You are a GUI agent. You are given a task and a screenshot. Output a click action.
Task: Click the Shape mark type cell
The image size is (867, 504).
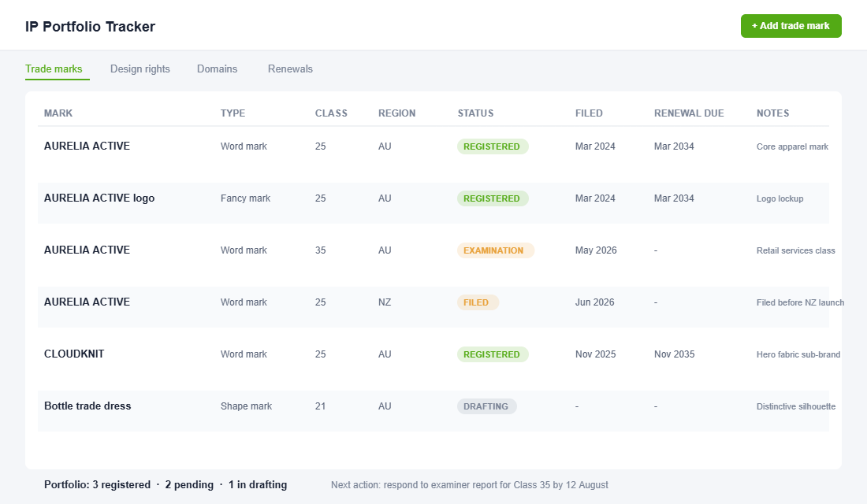pyautogui.click(x=246, y=406)
